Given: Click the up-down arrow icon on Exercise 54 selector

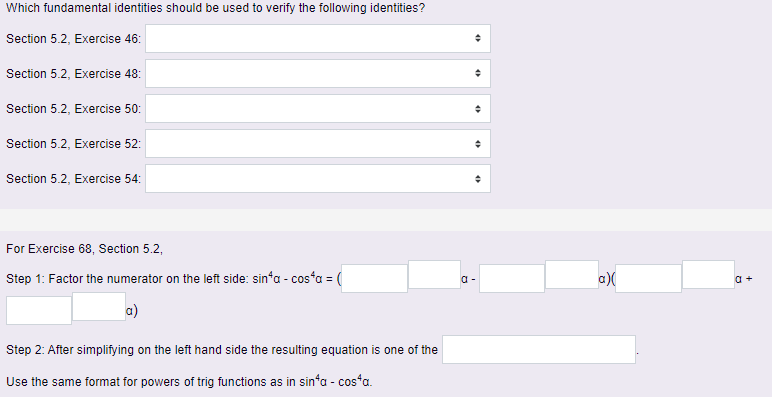Looking at the screenshot, I should tap(477, 179).
